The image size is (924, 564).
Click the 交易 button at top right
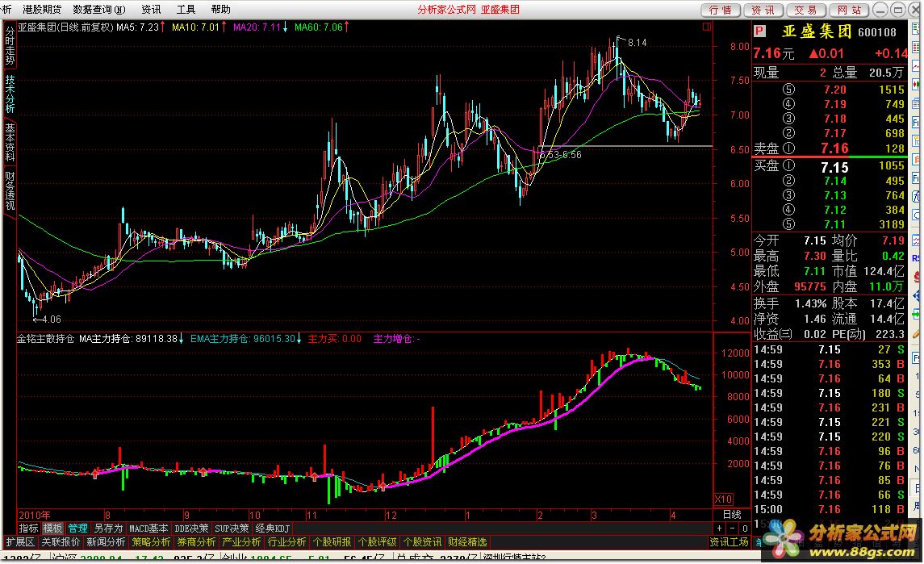pos(805,10)
